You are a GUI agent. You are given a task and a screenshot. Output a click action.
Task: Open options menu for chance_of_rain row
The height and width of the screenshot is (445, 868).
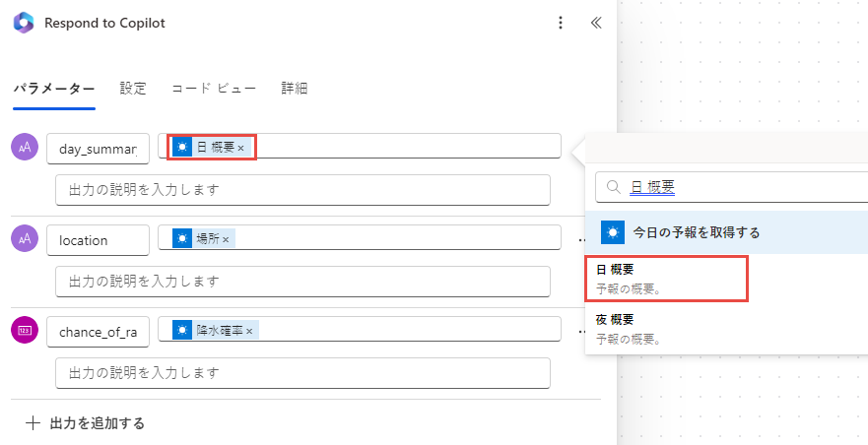tap(581, 331)
